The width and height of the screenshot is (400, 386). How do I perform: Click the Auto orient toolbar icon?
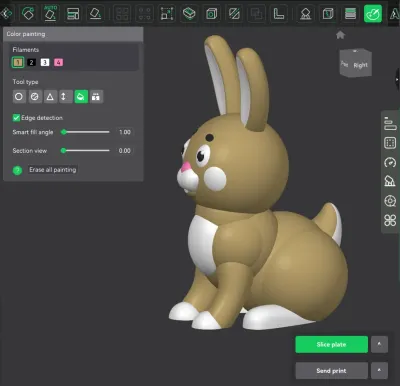[x=50, y=14]
